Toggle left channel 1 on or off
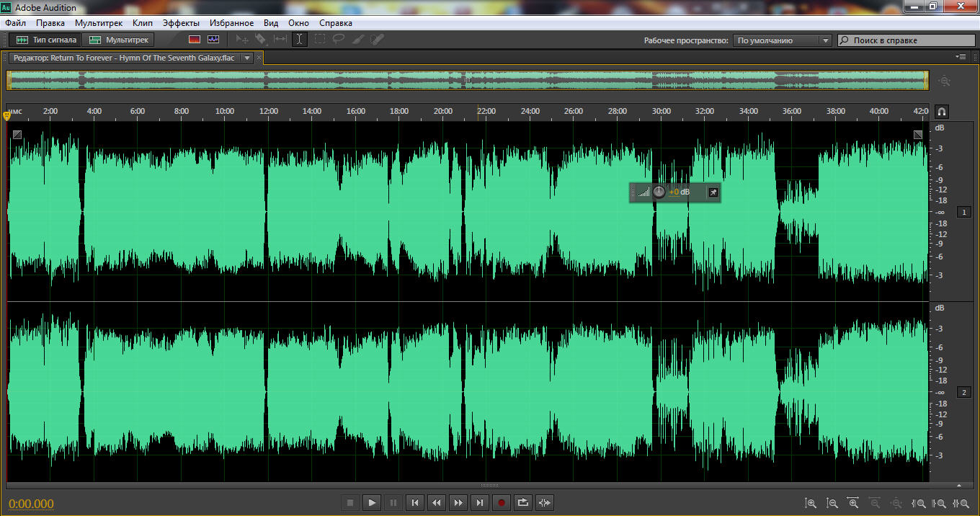980x516 pixels. click(963, 212)
